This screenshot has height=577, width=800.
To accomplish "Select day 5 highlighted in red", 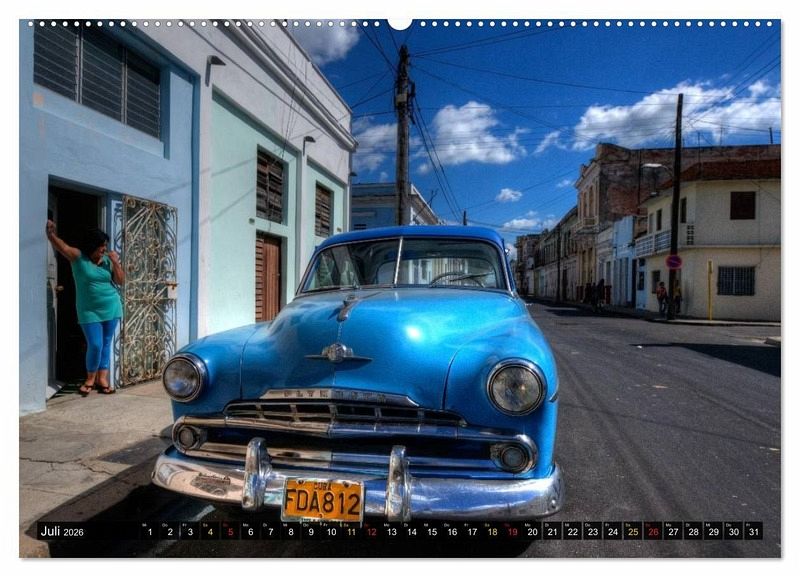I will click(x=230, y=531).
